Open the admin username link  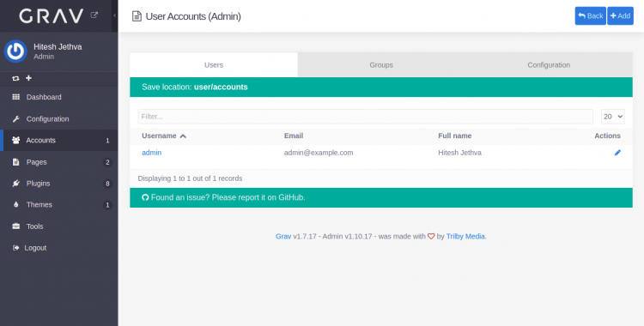point(151,153)
